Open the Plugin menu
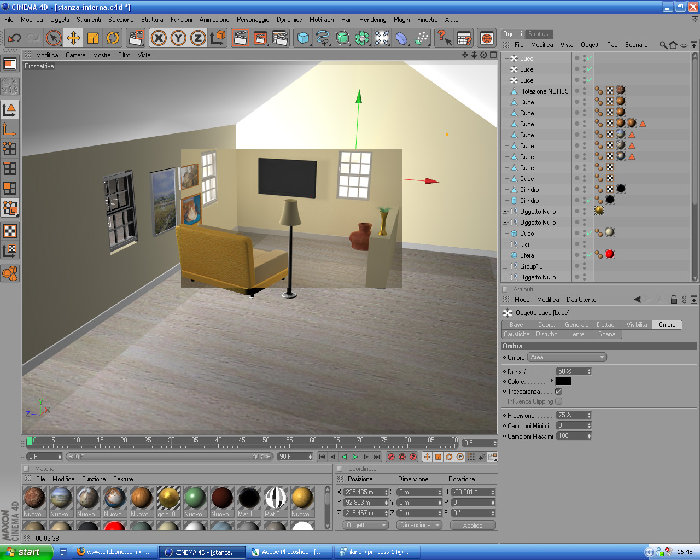Image resolution: width=700 pixels, height=560 pixels. tap(402, 20)
